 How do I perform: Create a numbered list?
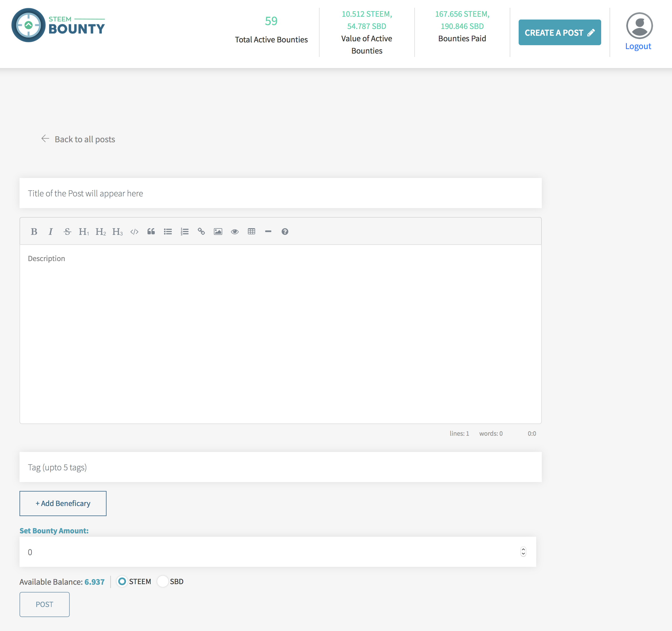[x=185, y=232]
